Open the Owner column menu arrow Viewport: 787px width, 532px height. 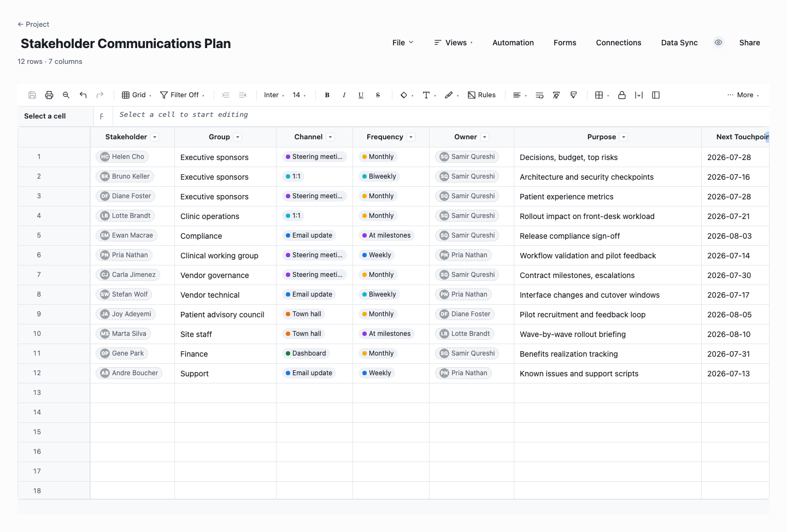[x=485, y=137]
